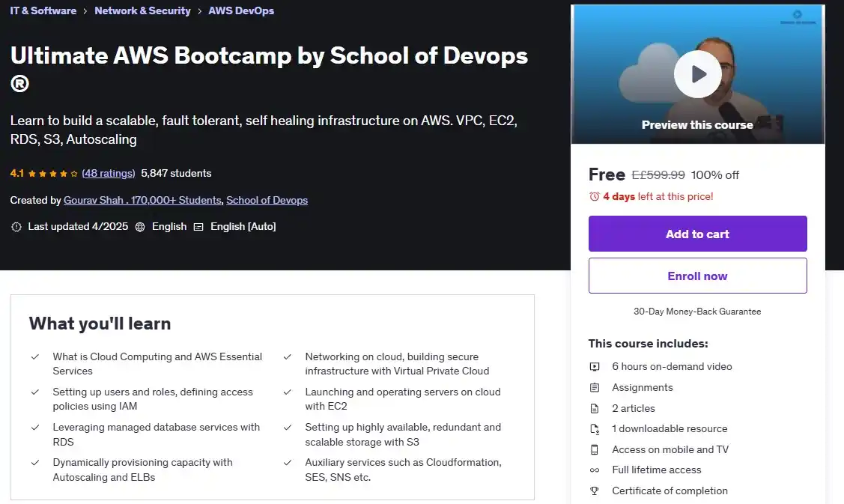Click the star rating icons

[52, 174]
